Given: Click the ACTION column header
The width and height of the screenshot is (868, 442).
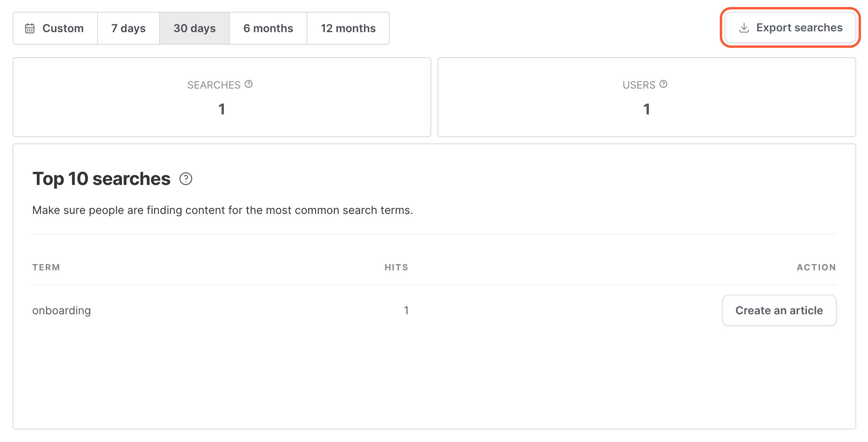Looking at the screenshot, I should (816, 267).
